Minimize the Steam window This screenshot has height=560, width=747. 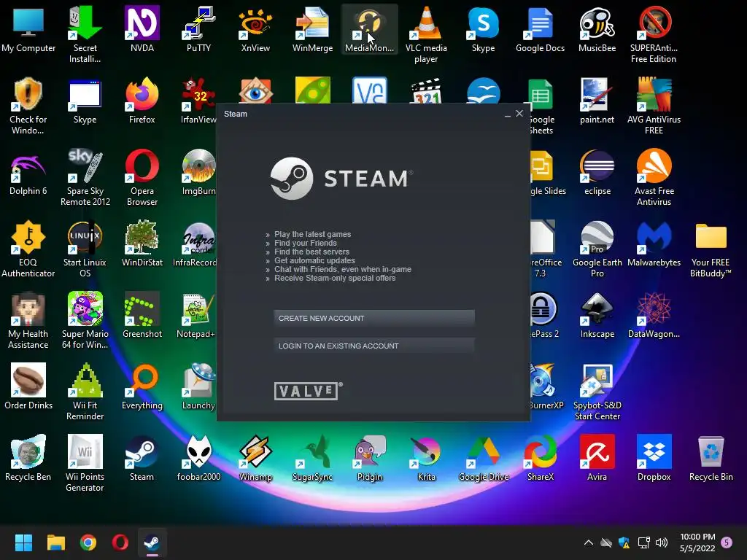point(508,114)
